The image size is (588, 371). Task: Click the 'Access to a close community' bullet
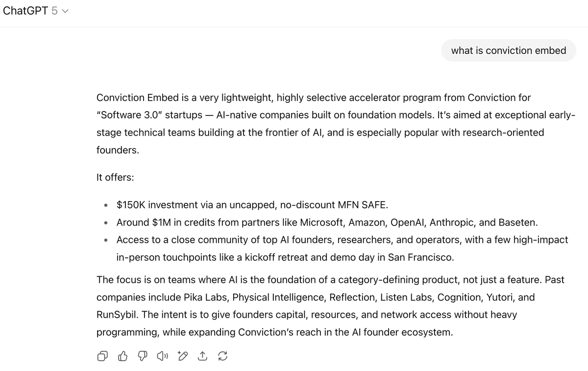click(x=342, y=249)
